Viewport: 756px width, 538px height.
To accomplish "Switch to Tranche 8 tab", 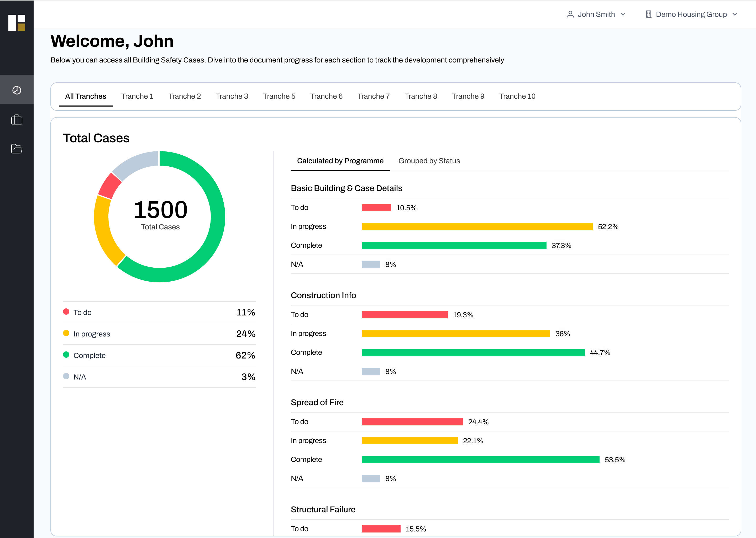I will 421,96.
